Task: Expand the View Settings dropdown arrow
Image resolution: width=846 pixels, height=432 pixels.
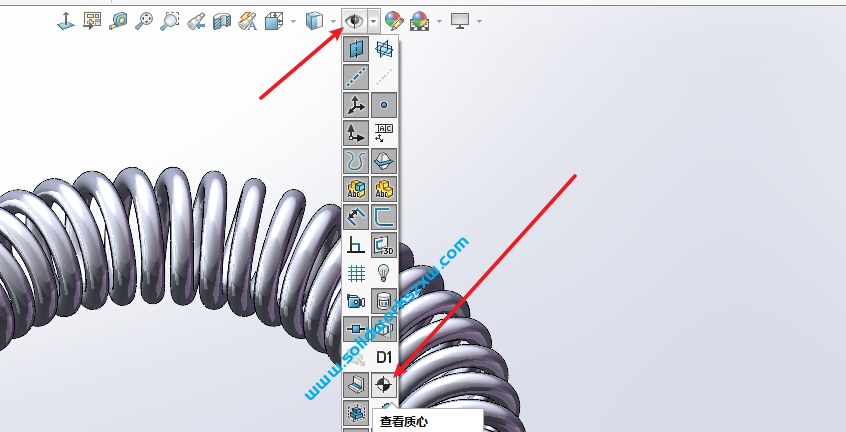Action: pos(479,22)
